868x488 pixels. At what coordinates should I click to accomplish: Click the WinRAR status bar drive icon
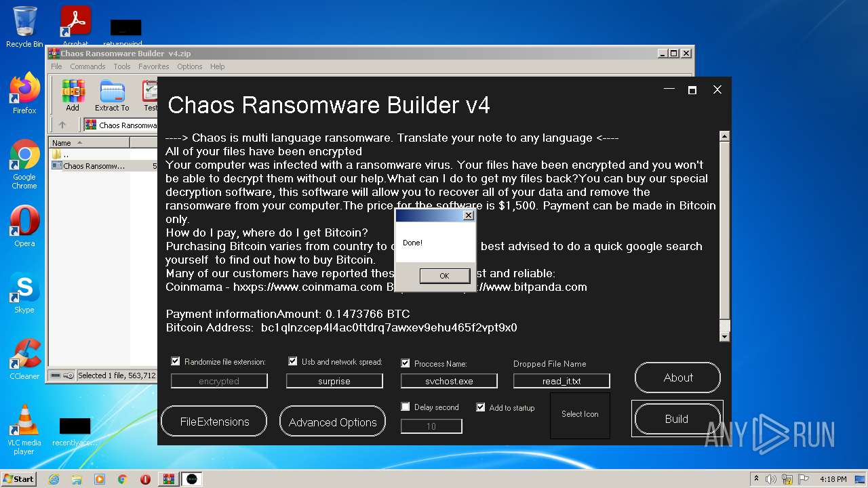[56, 375]
